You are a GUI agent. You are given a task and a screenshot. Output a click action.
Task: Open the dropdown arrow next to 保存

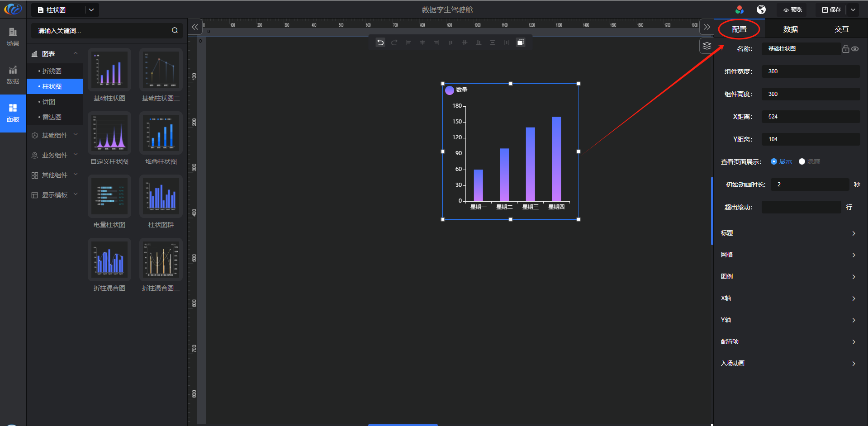[853, 9]
